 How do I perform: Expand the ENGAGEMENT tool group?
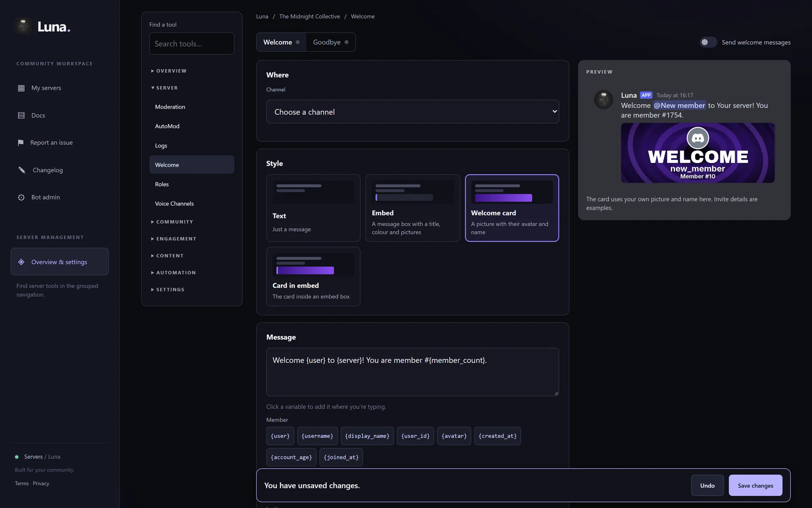pos(174,239)
